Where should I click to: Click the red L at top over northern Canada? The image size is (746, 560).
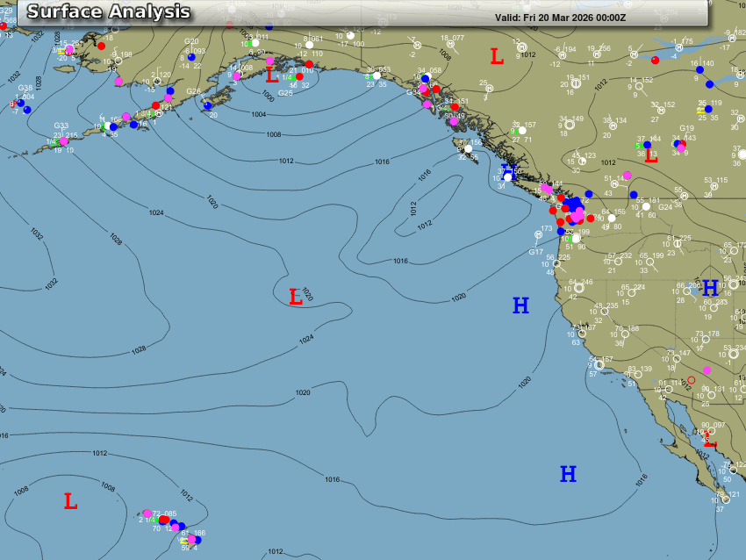(x=497, y=57)
